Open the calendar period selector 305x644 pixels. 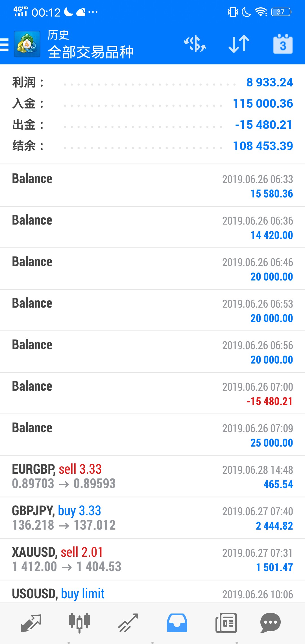(283, 44)
